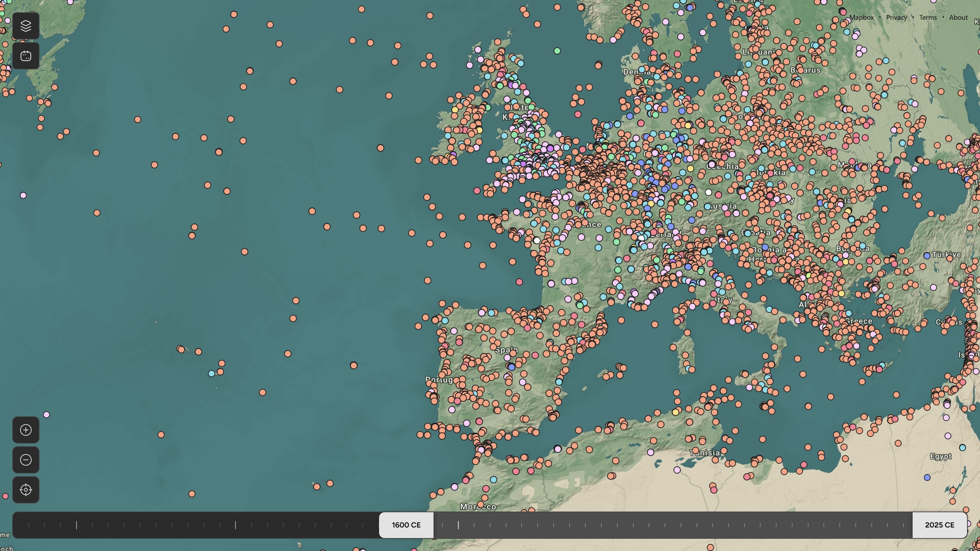Click the 2025 CE timeline handle
Viewport: 980px width, 551px height.
pyautogui.click(x=939, y=525)
